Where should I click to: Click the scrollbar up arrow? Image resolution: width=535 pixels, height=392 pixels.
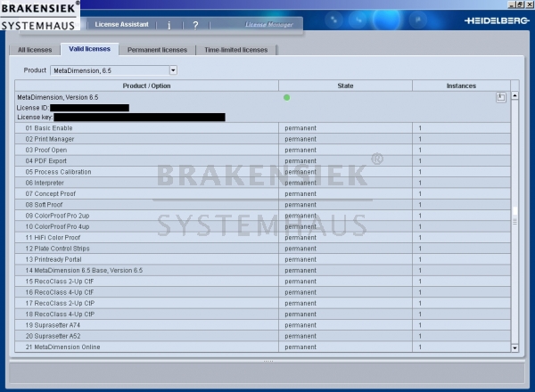tap(514, 96)
